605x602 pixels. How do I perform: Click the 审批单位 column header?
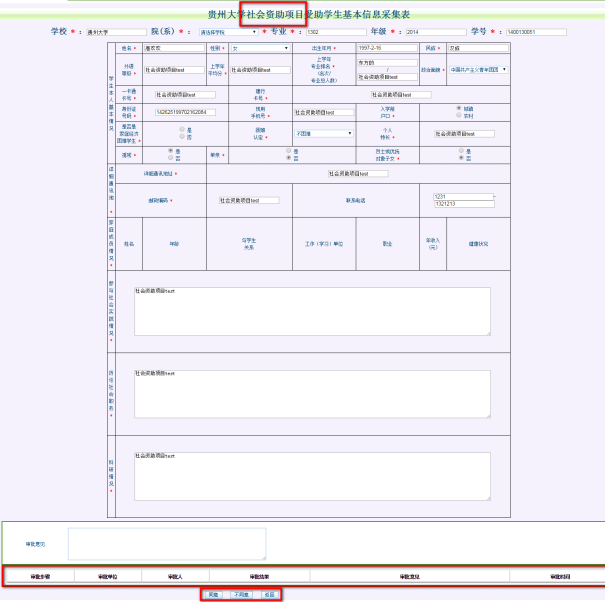click(108, 577)
